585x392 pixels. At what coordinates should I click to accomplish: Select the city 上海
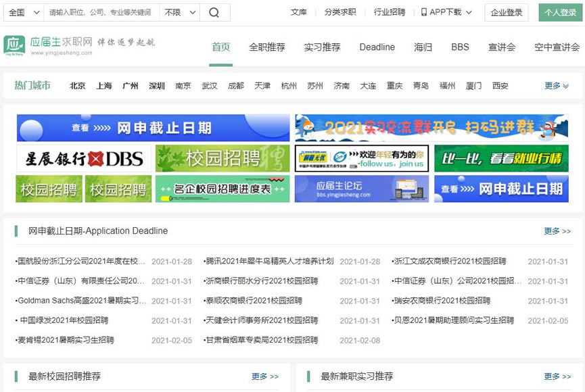pyautogui.click(x=104, y=86)
